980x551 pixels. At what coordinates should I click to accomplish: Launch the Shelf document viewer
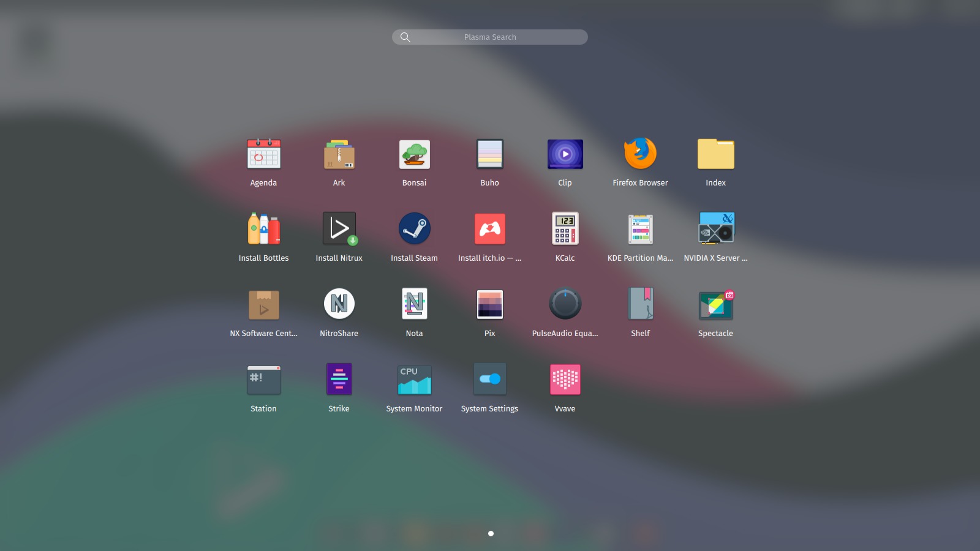click(x=640, y=304)
